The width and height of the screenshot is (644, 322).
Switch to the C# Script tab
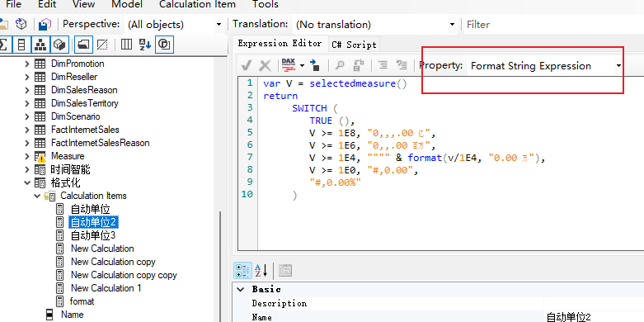coord(354,45)
